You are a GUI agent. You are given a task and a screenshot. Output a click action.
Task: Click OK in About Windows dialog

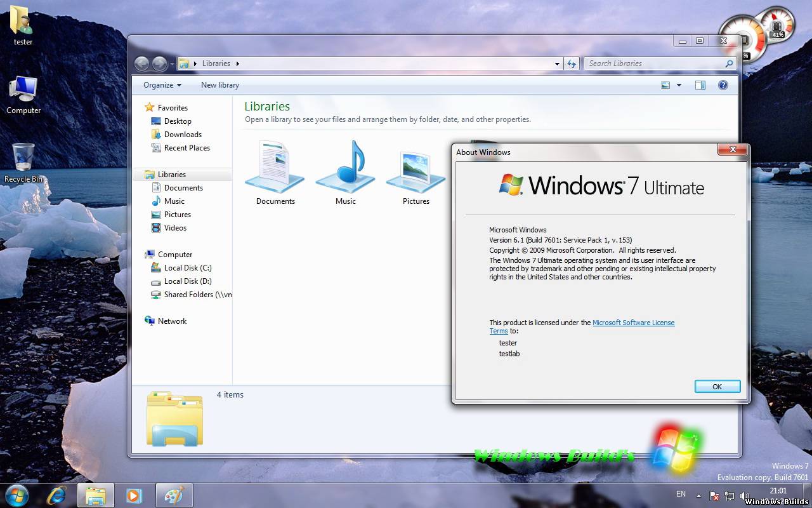717,387
